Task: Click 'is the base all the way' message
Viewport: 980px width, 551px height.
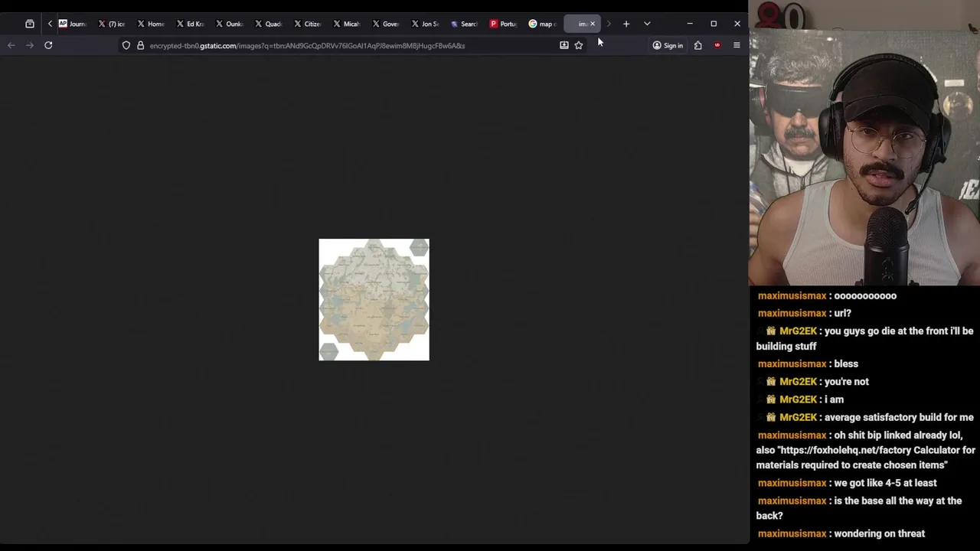Action: (x=859, y=508)
